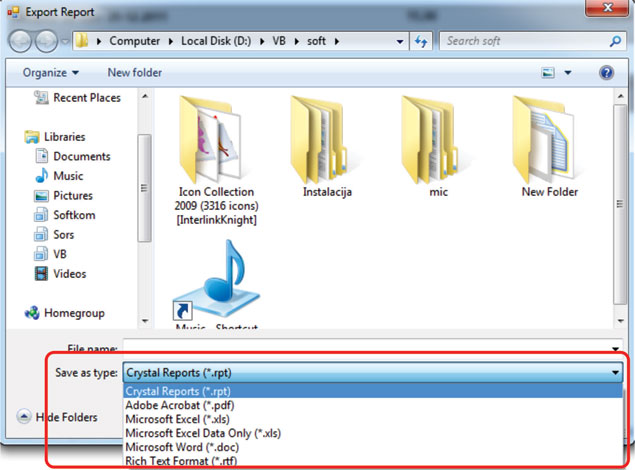Select Computer in the address breadcrumb
This screenshot has width=635, height=470.
pyautogui.click(x=134, y=41)
